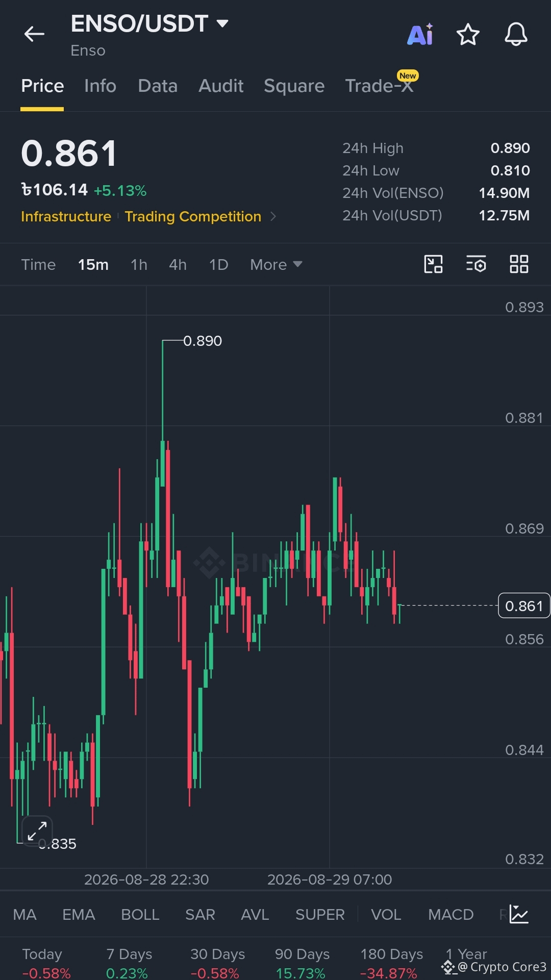Select the 4h interval
This screenshot has width=551, height=980.
click(178, 265)
